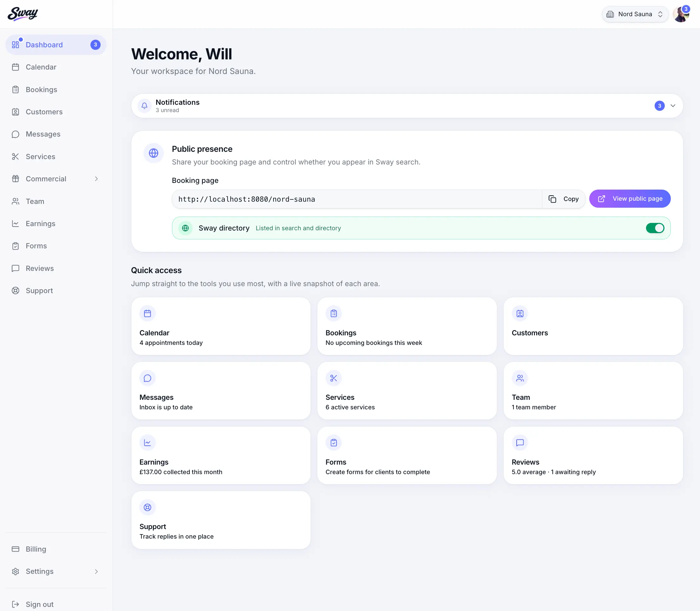Click the Commercial gift icon in sidebar

15,179
